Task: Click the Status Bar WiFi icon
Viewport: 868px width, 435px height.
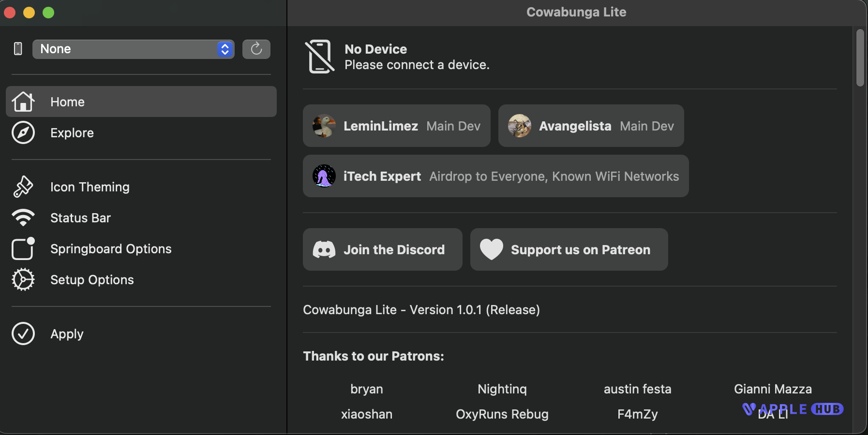Action: 23,218
